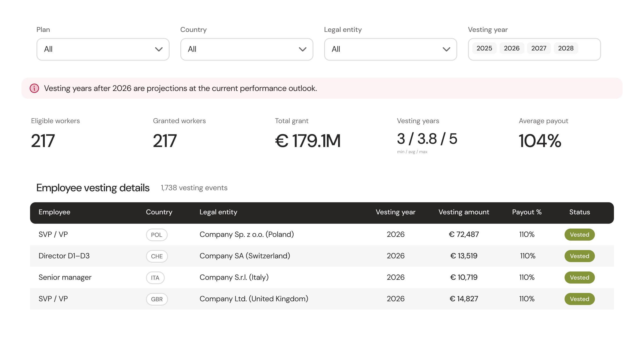Open the Country filter dropdown

(x=247, y=49)
